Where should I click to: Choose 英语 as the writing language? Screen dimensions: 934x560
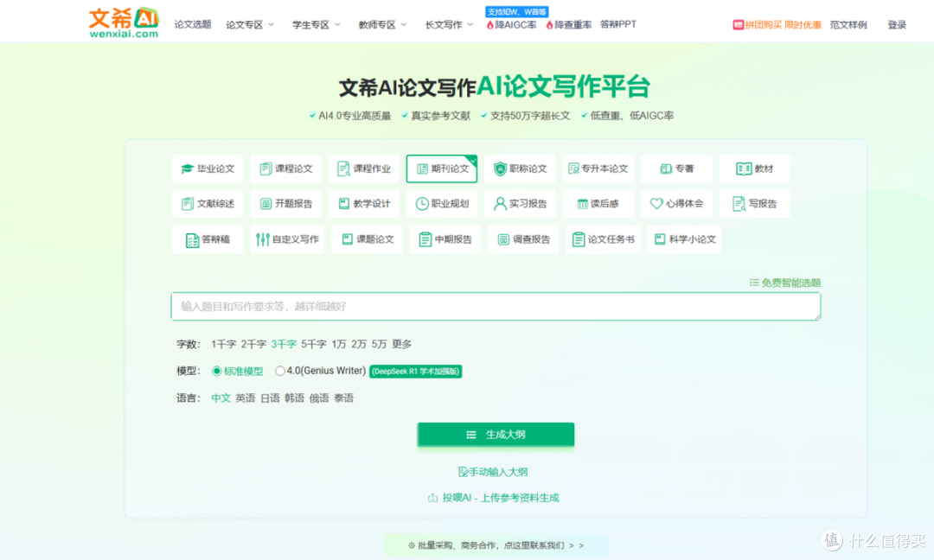tap(245, 398)
